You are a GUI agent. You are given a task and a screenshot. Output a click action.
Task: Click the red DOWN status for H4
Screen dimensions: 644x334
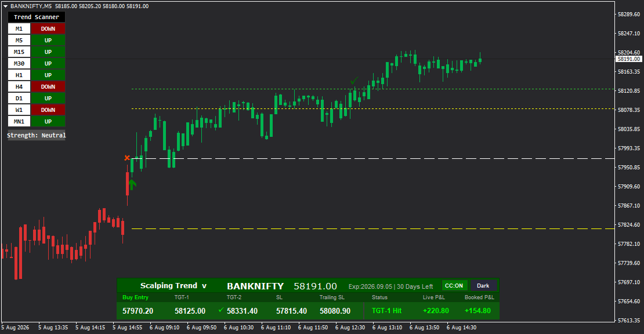(48, 86)
